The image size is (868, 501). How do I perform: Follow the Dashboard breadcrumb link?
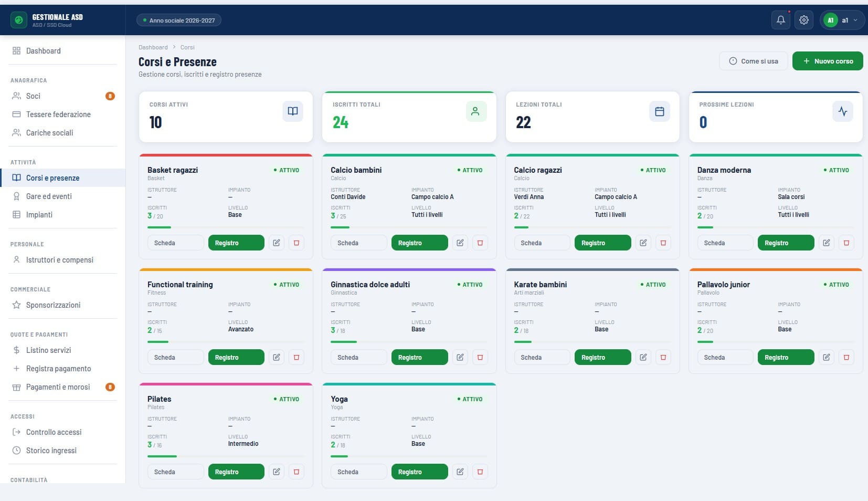[153, 47]
